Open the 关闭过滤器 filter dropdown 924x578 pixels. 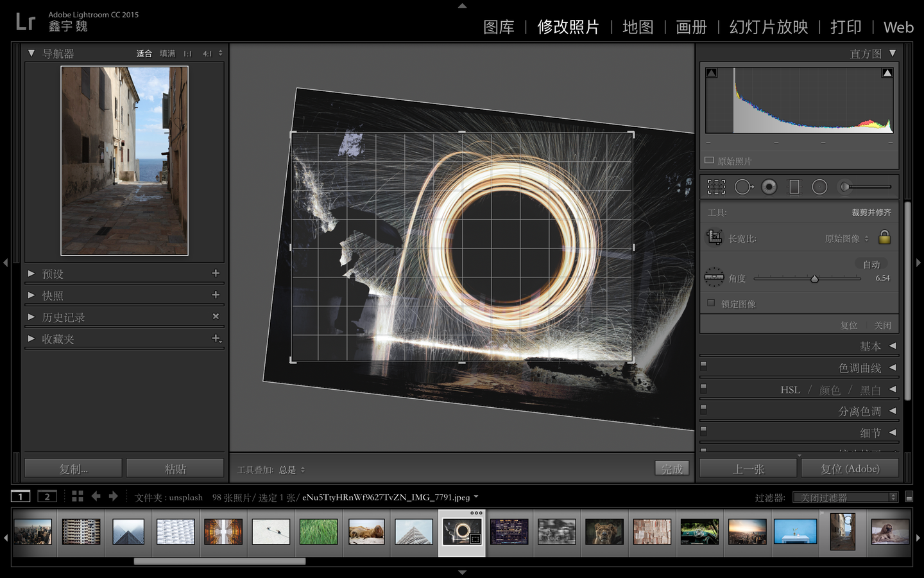click(845, 497)
